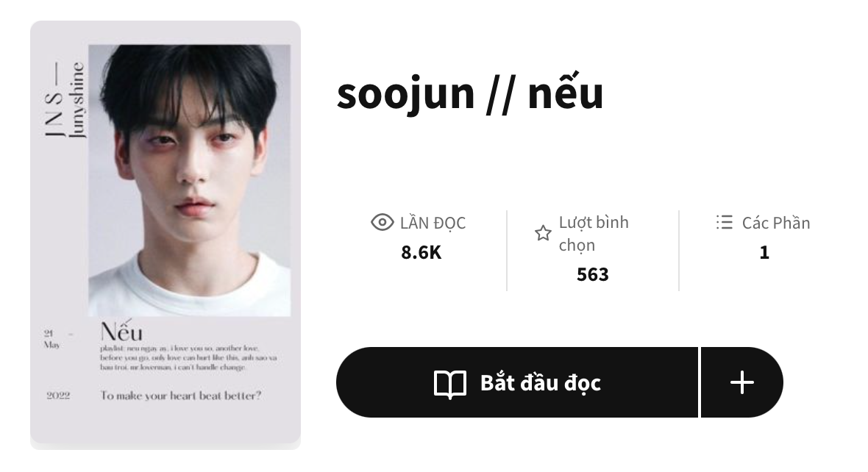Click the Lượt bình chọn label
The width and height of the screenshot is (868, 472).
pyautogui.click(x=594, y=233)
